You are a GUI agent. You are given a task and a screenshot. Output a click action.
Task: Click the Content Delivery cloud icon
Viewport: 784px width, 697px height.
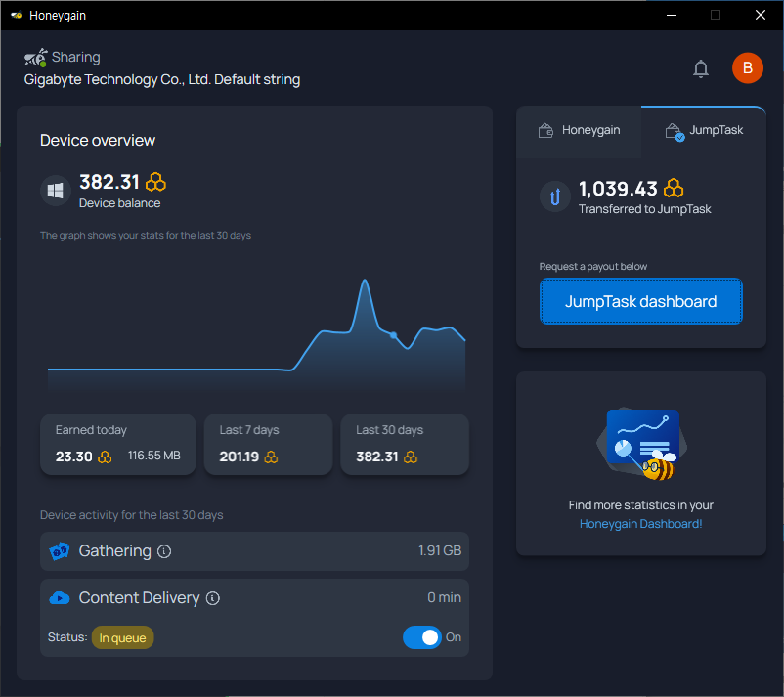(59, 598)
